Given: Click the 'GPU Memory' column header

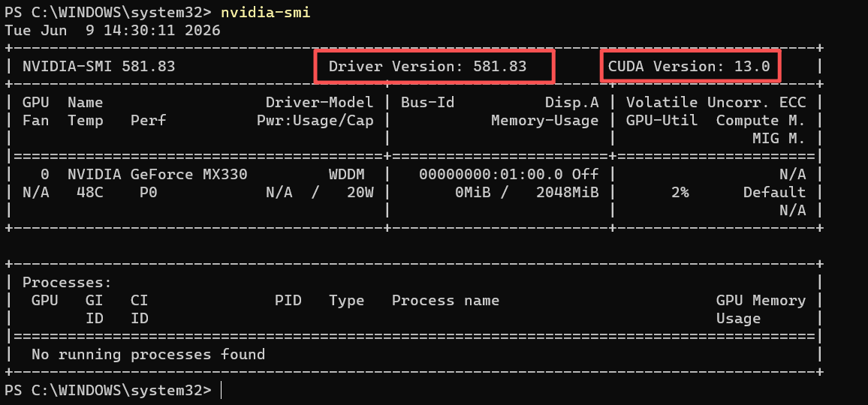Looking at the screenshot, I should [x=761, y=301].
